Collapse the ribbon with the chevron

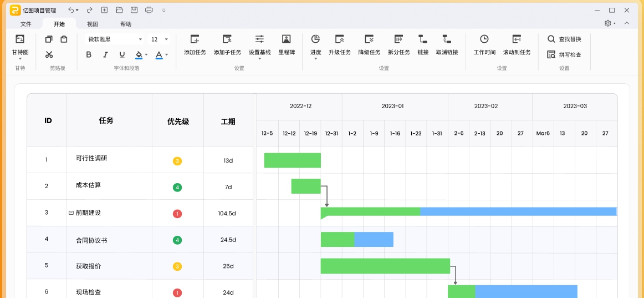[x=627, y=23]
